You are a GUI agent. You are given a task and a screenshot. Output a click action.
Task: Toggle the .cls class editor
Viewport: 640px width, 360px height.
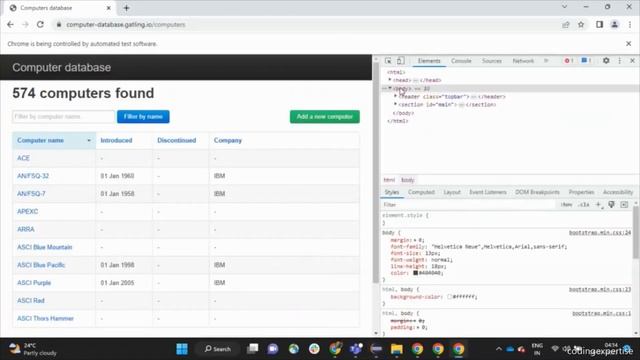click(x=584, y=204)
